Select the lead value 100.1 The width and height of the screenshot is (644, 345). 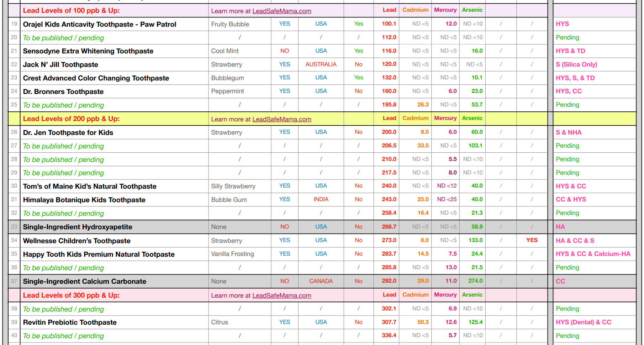coord(389,23)
